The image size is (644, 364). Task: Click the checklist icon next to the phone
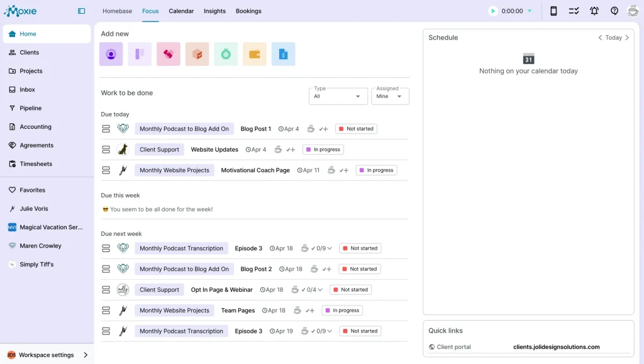[574, 11]
